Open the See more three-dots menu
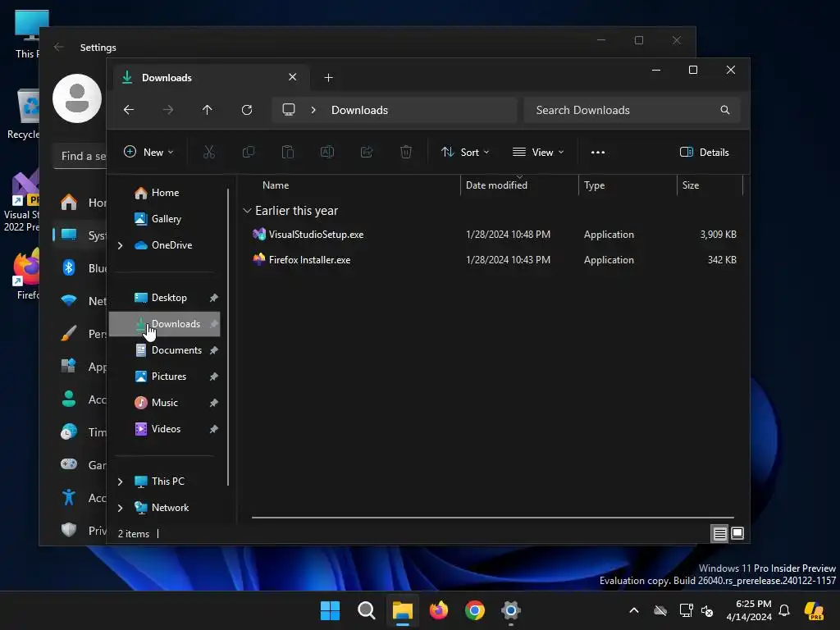840x630 pixels. point(598,152)
